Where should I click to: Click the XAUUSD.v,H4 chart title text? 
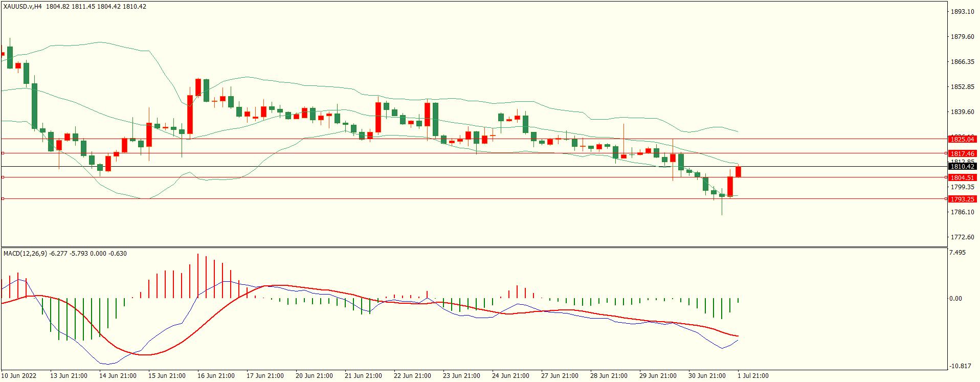click(x=23, y=7)
